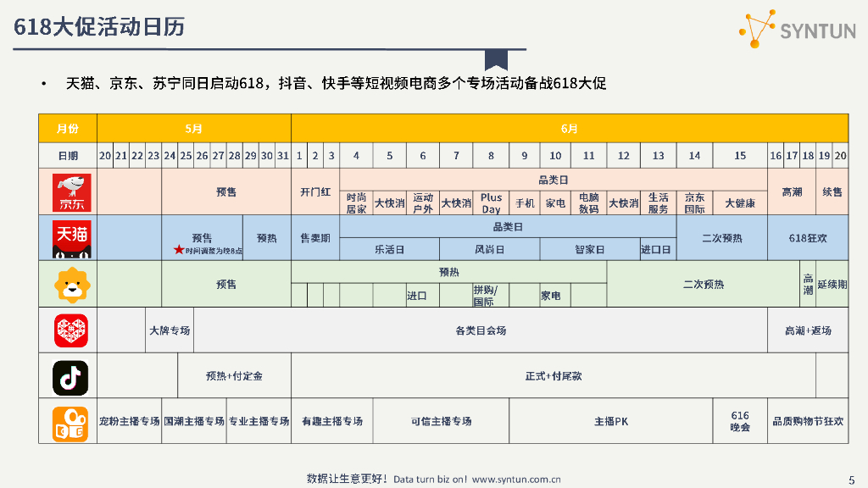Click the orange Kuaishou camera logo
The height and width of the screenshot is (488, 868).
click(x=70, y=424)
